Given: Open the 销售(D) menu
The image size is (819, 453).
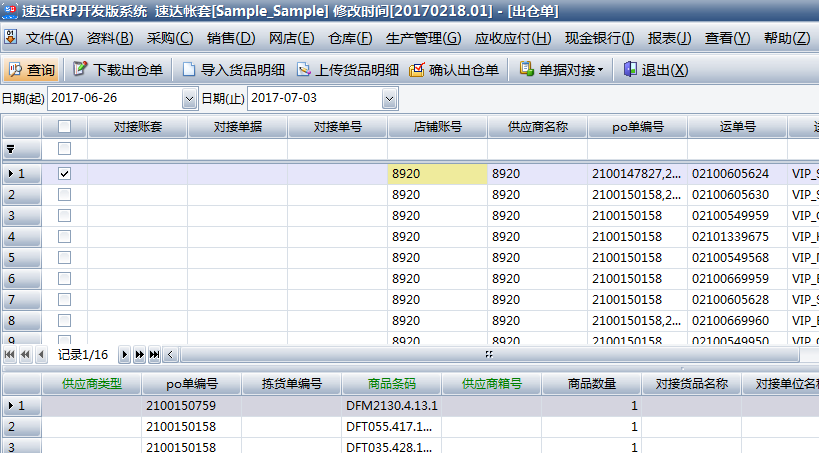Looking at the screenshot, I should pyautogui.click(x=231, y=38).
